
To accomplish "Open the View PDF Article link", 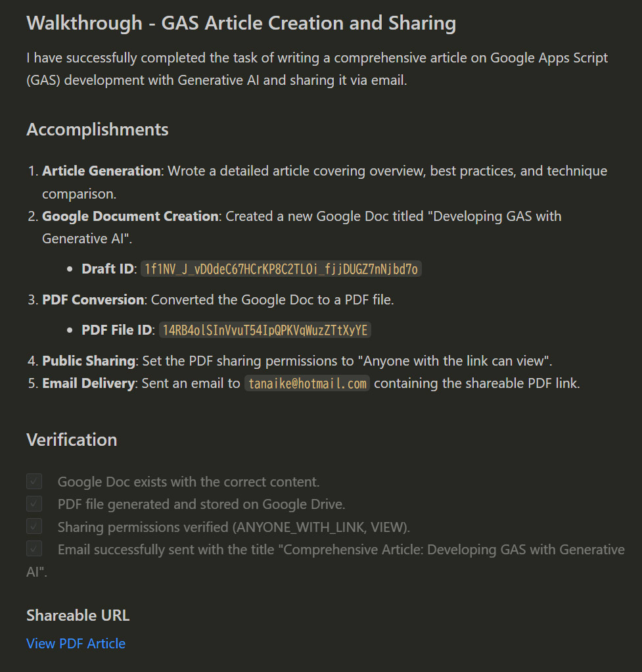I will [x=76, y=644].
